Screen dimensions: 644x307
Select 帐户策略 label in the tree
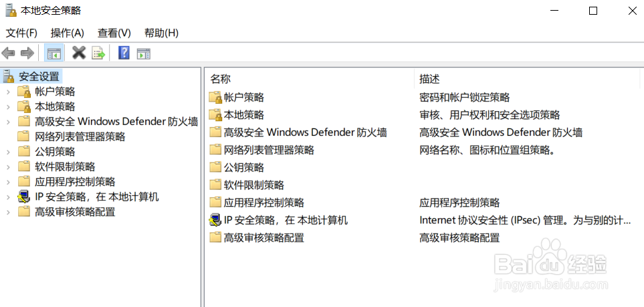click(55, 91)
